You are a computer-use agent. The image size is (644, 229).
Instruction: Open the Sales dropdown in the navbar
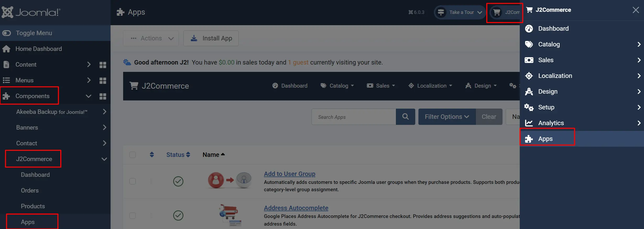(x=381, y=86)
